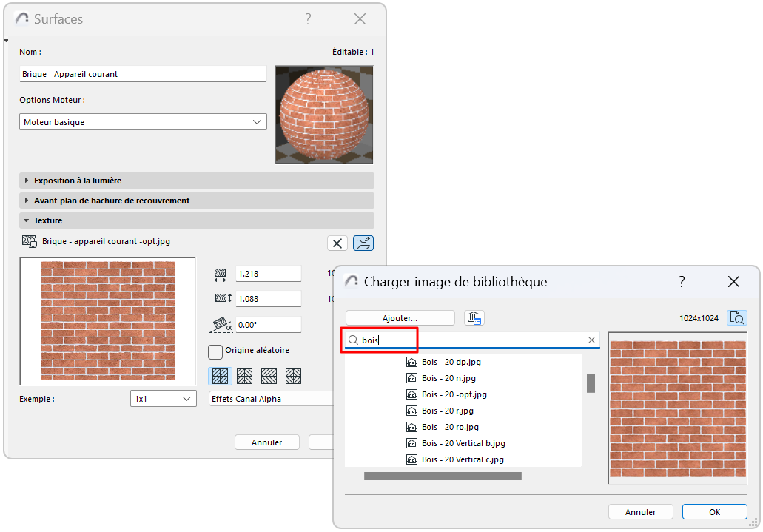Select Bois - 20 n.jpg file
This screenshot has height=532, width=763.
point(448,378)
